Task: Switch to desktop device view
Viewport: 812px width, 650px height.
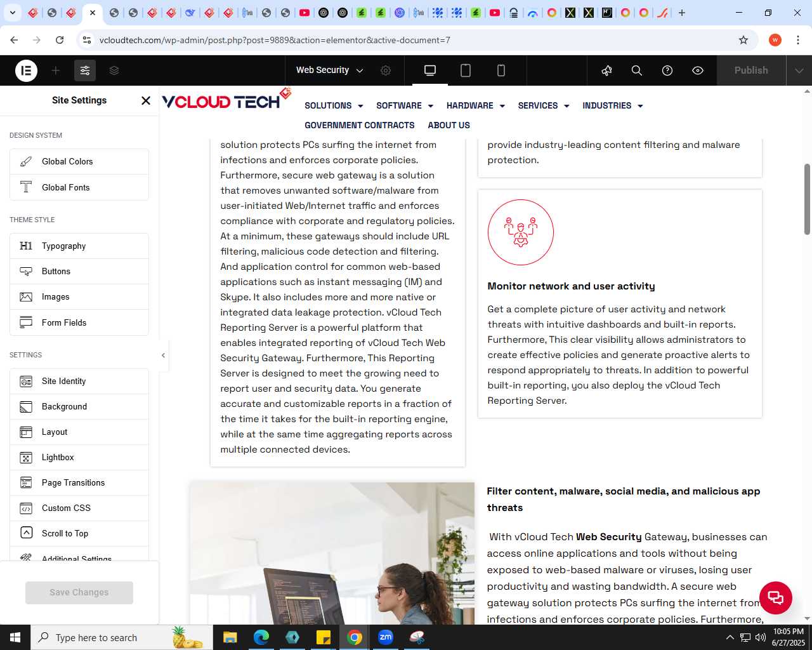Action: click(430, 70)
